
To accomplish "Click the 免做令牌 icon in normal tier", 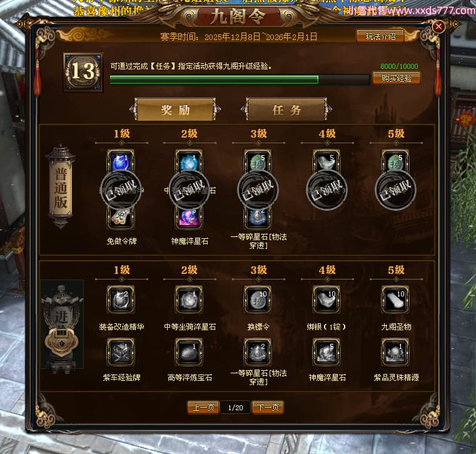I will (x=121, y=217).
